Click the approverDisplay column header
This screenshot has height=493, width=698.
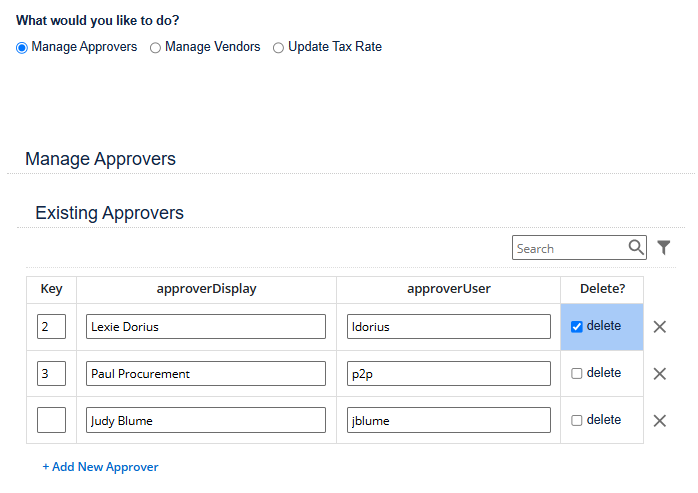click(x=207, y=289)
